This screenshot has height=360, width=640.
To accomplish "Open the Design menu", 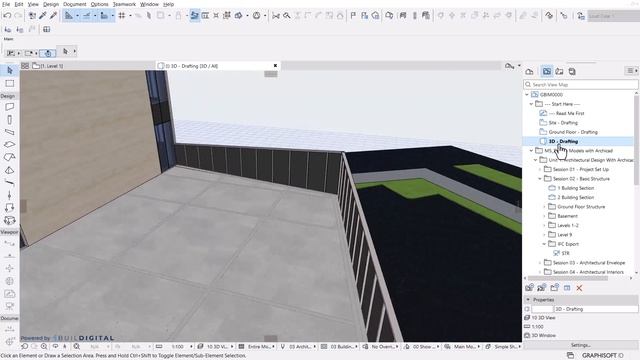I will [x=51, y=4].
